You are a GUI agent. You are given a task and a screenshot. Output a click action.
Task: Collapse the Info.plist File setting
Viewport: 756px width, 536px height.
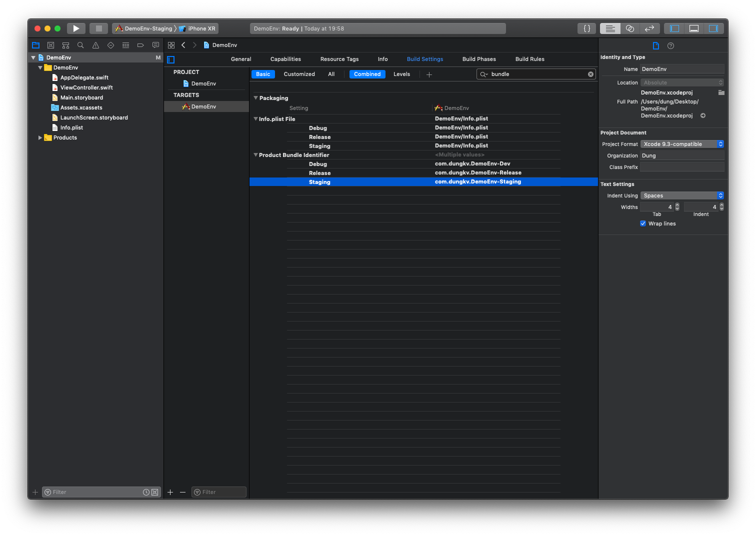coord(255,119)
